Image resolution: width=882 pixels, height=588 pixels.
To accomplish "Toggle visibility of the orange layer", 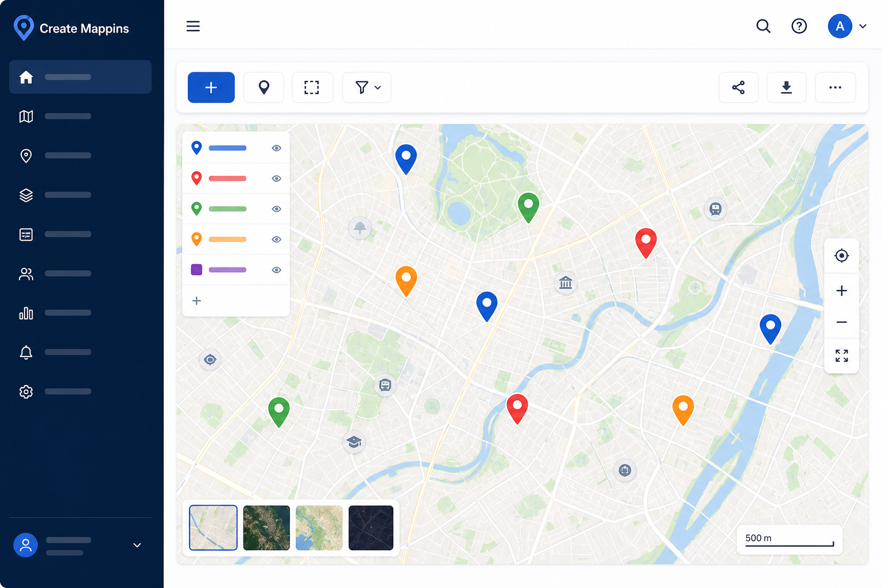I will [276, 239].
